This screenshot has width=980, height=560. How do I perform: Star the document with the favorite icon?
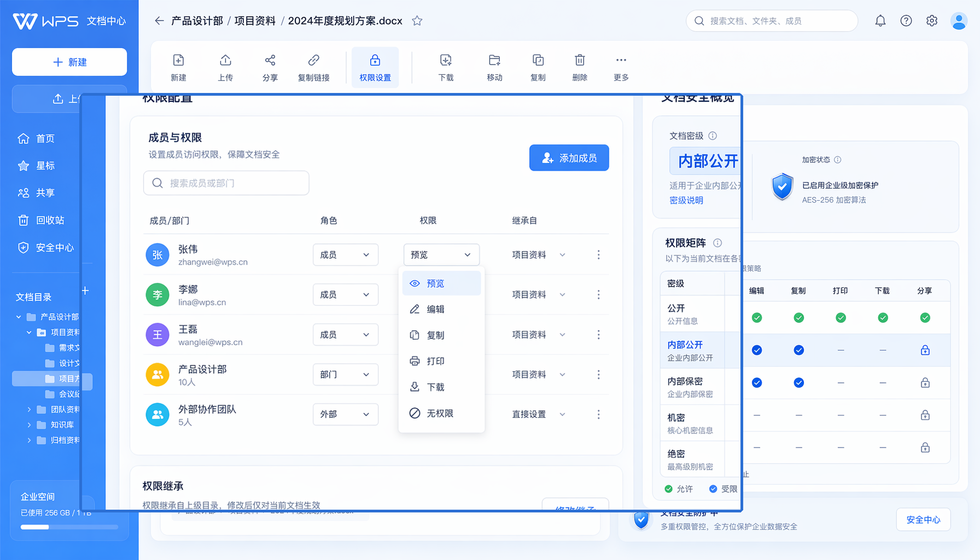click(417, 21)
